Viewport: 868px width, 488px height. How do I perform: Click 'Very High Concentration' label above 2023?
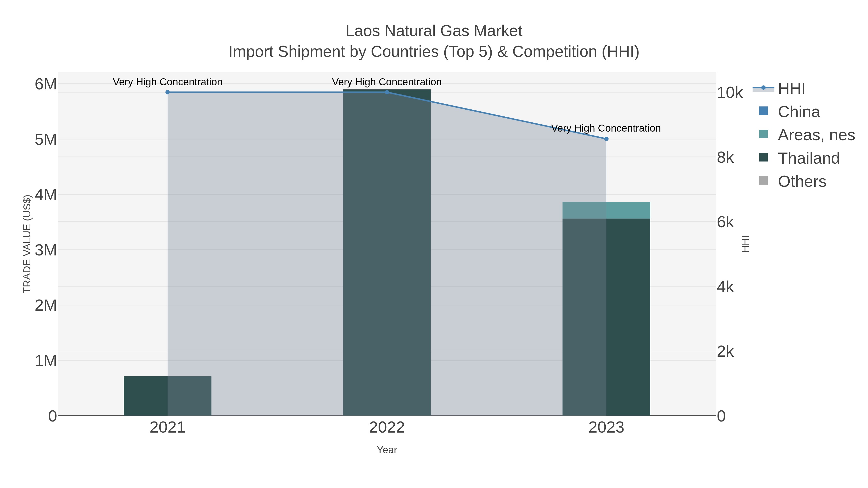(606, 128)
